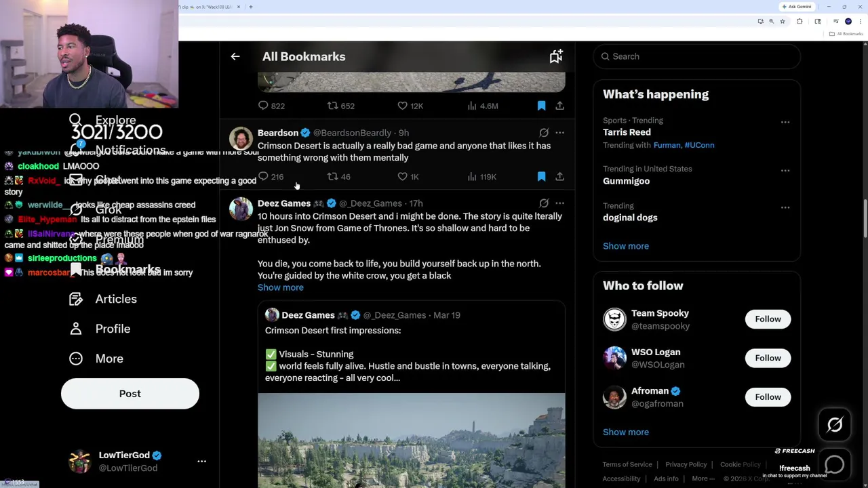Screen dimensions: 868x488
Task: View the 119K views stats on Beardson's post
Action: tap(481, 177)
